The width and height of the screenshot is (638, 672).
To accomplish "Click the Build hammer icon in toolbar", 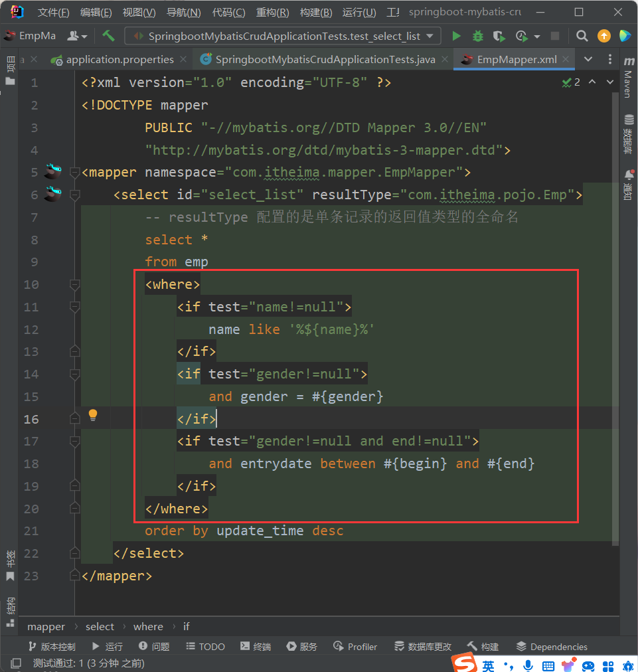I will coord(108,36).
